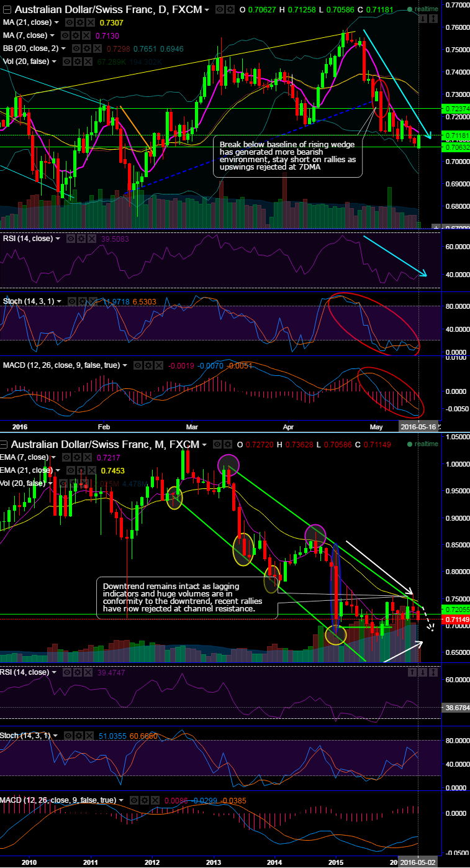Image resolution: width=470 pixels, height=868 pixels.
Task: Open settings gear for MA (21, close) indicator
Action: tap(80, 22)
